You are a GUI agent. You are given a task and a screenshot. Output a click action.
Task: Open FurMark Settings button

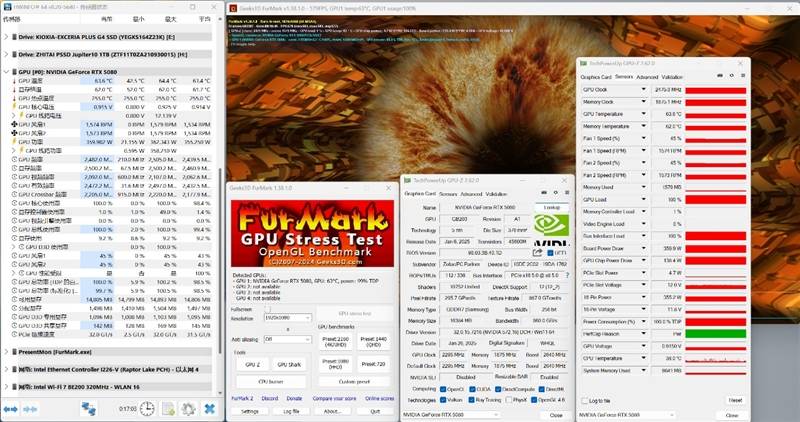pos(249,411)
